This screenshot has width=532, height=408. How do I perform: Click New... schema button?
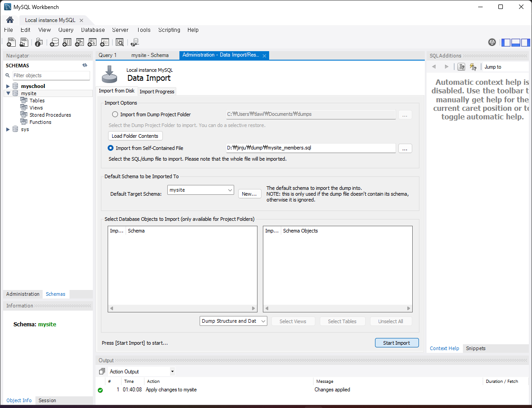[x=249, y=194]
